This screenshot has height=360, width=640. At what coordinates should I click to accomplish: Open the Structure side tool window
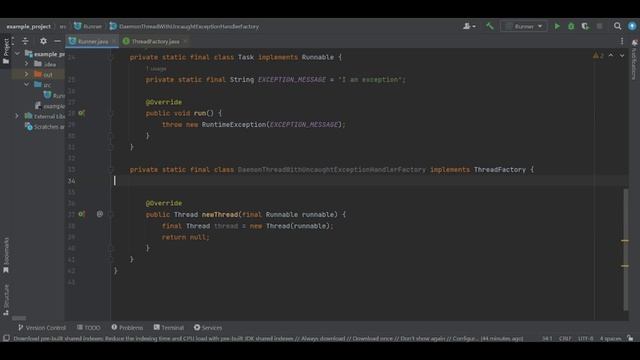pyautogui.click(x=6, y=300)
